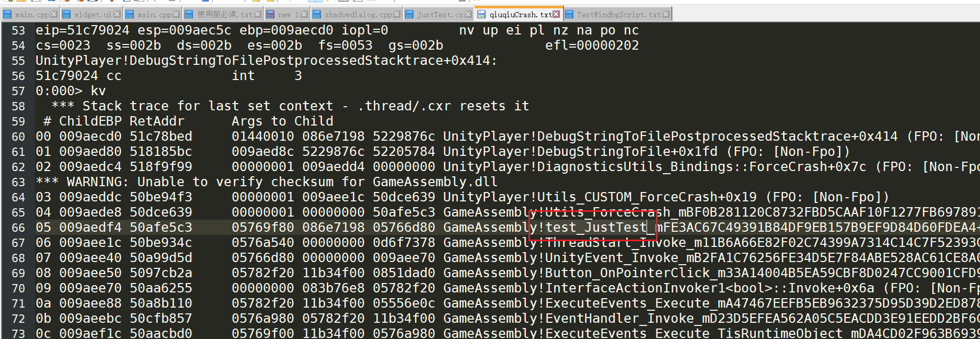
Task: Open the JustTest.cs tab
Action: coord(439,15)
